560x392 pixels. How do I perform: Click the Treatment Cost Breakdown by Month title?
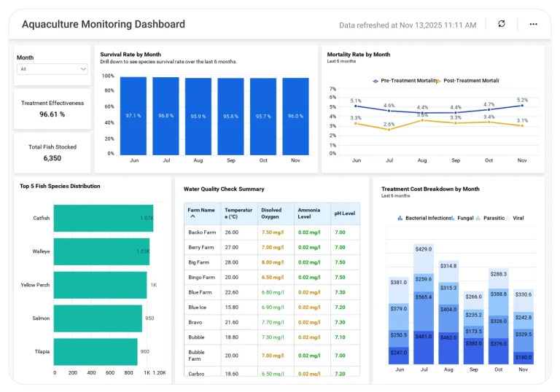pyautogui.click(x=430, y=189)
